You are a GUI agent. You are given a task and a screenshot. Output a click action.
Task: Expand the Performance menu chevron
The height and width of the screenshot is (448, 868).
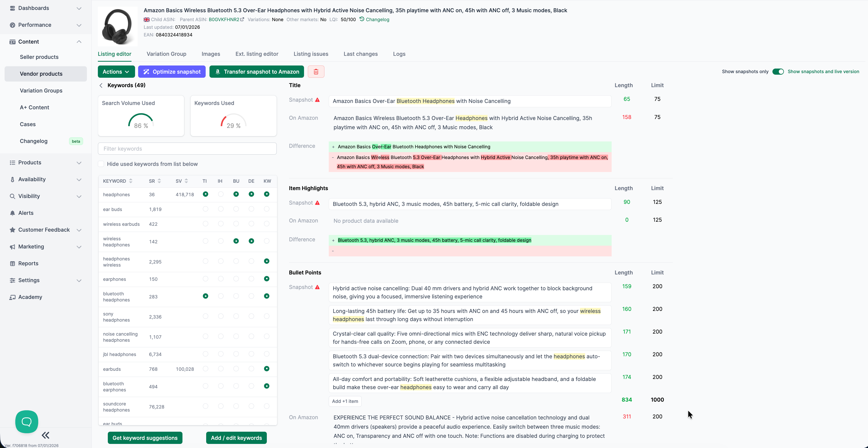pyautogui.click(x=79, y=25)
